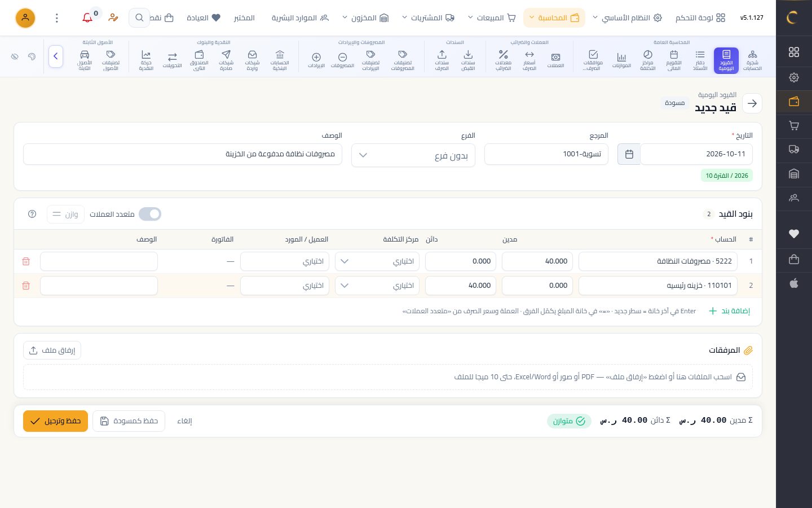Click إضافة بند add line link

click(729, 311)
